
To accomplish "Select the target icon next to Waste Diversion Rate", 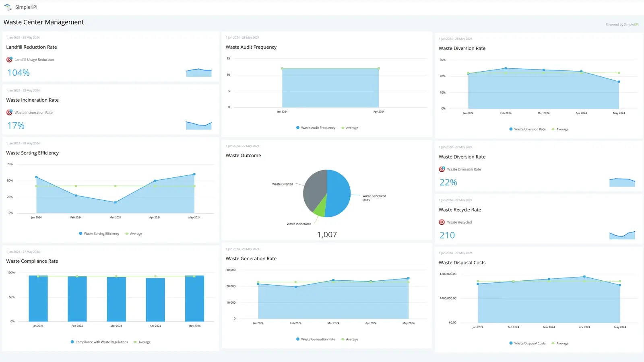I will [x=442, y=169].
